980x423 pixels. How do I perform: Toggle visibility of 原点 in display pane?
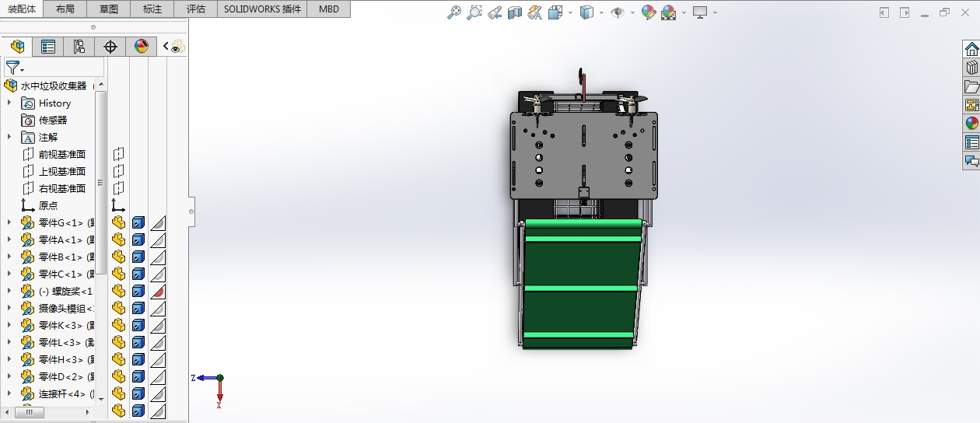[x=118, y=205]
